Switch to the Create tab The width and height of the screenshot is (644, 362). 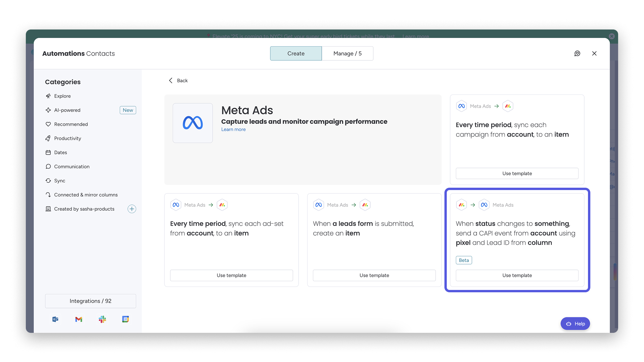pyautogui.click(x=296, y=53)
